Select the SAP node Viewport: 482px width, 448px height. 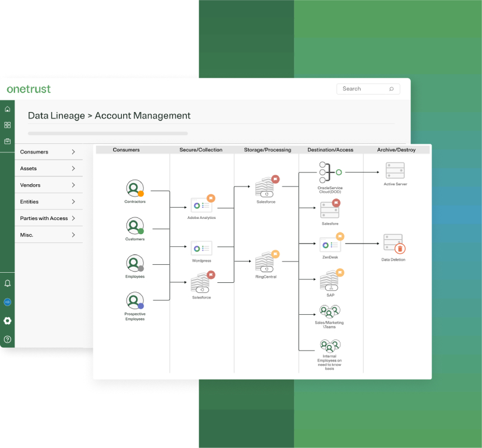point(331,283)
